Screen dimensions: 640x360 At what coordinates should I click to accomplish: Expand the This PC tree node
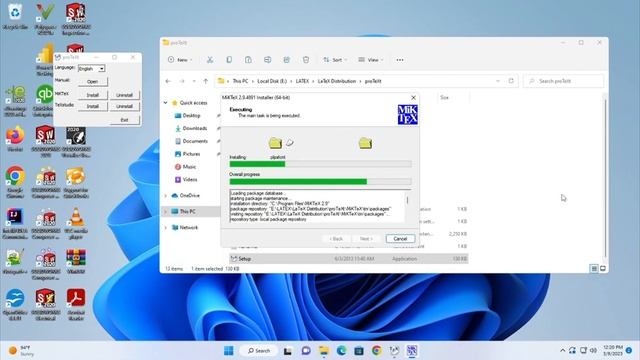(x=166, y=211)
